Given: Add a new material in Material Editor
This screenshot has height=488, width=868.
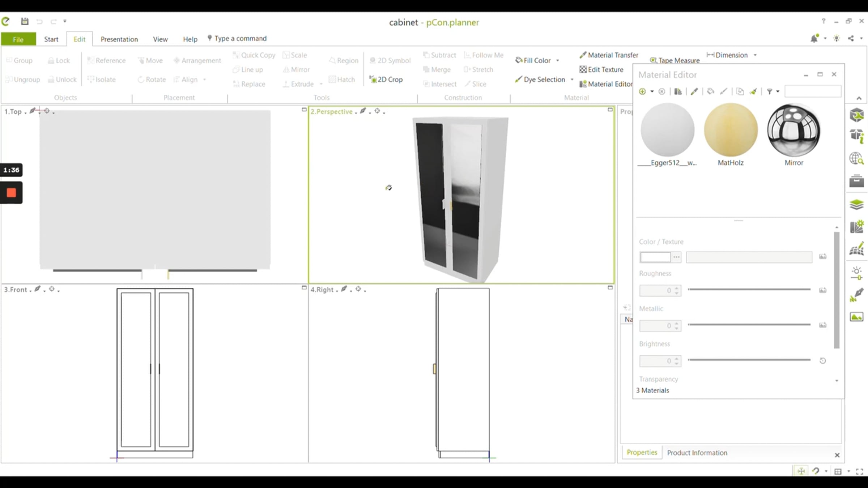Looking at the screenshot, I should (x=642, y=91).
